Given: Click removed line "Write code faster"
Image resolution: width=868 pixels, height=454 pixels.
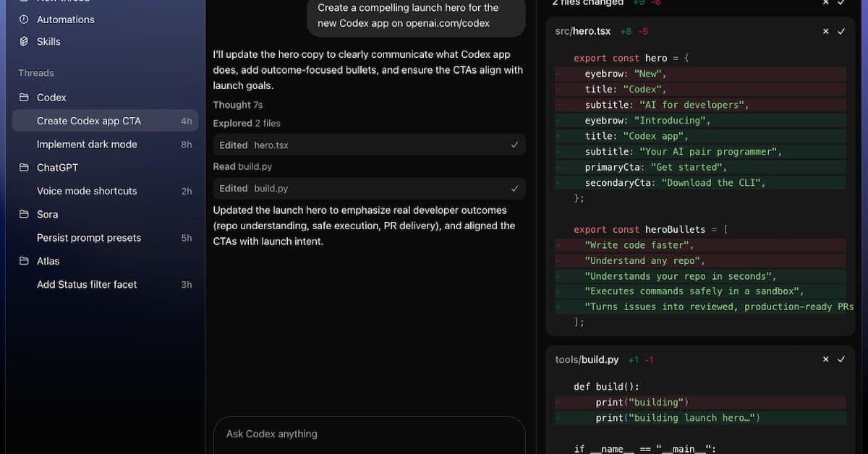Looking at the screenshot, I should (700, 245).
